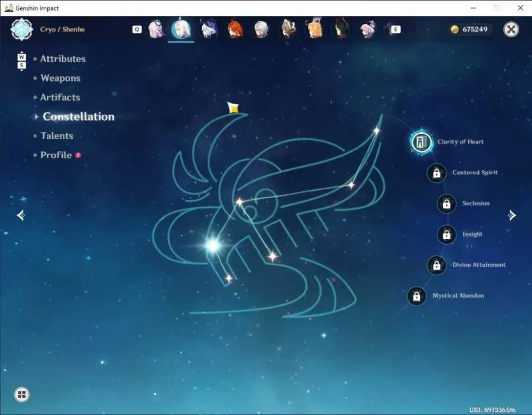Select the locked Insight node
The image size is (532, 415).
pos(446,234)
